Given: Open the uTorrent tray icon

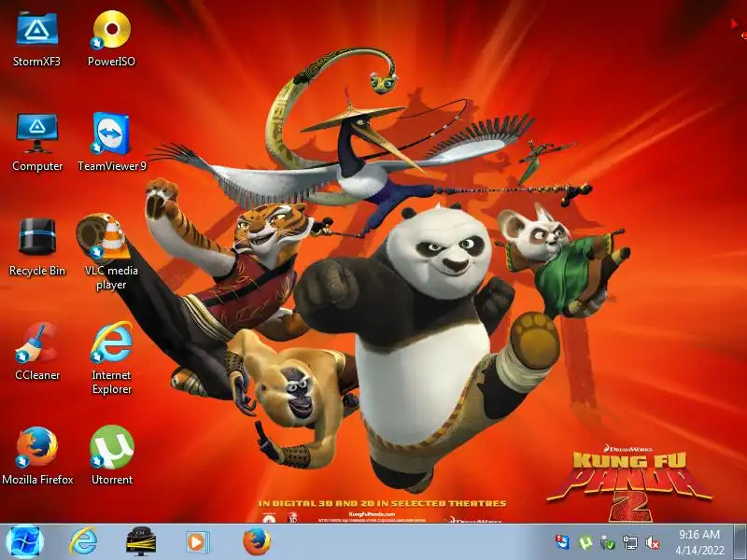Looking at the screenshot, I should click(x=585, y=542).
